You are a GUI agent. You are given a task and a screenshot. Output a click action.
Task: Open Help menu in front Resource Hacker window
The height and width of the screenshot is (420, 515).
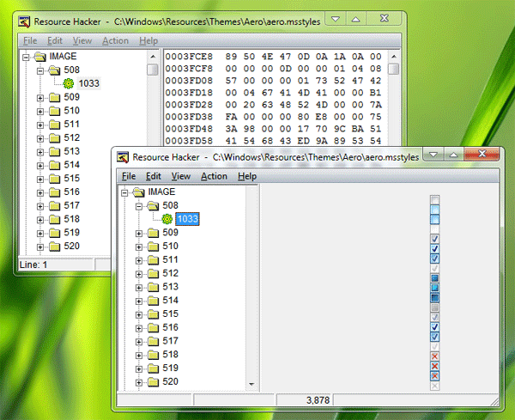tap(247, 176)
